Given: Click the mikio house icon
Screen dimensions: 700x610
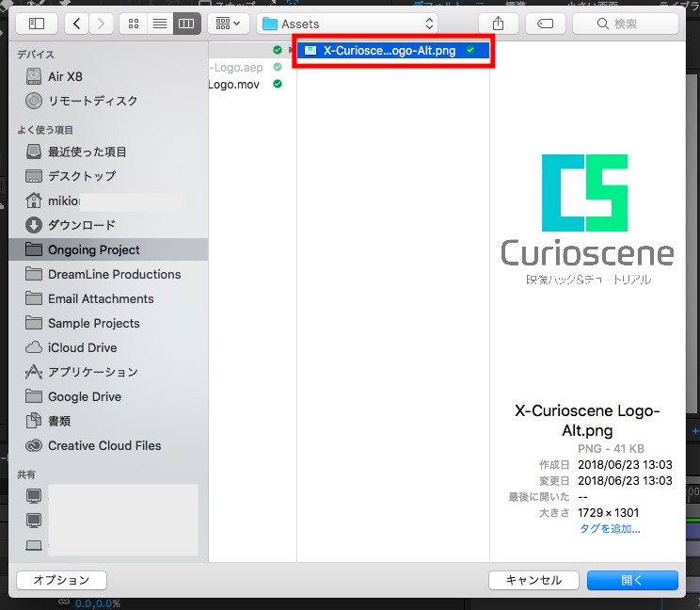Looking at the screenshot, I should point(34,201).
